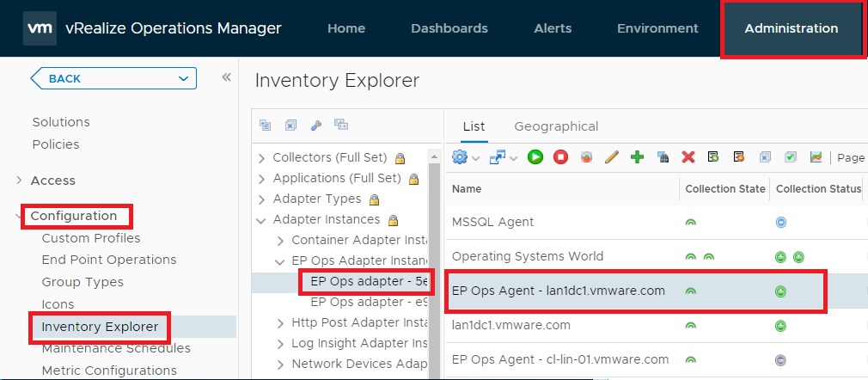The height and width of the screenshot is (380, 868).
Task: Select the Operating Systems World row
Action: 657,256
